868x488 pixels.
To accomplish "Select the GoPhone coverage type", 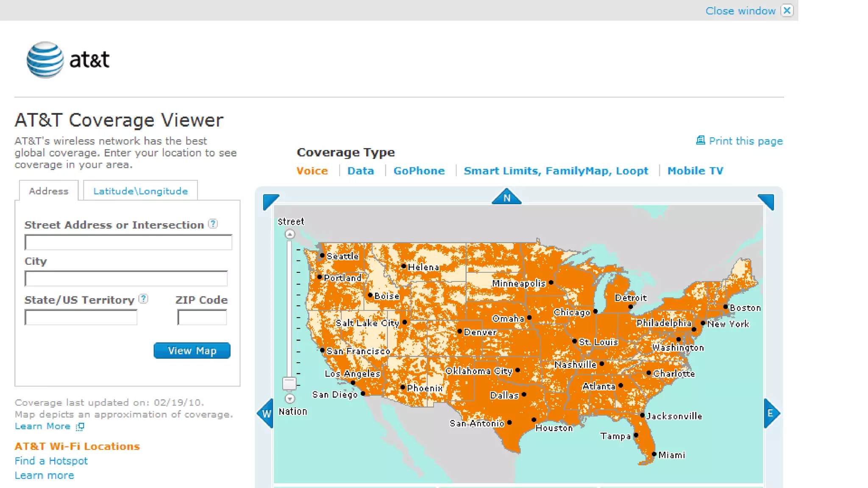I will 419,171.
